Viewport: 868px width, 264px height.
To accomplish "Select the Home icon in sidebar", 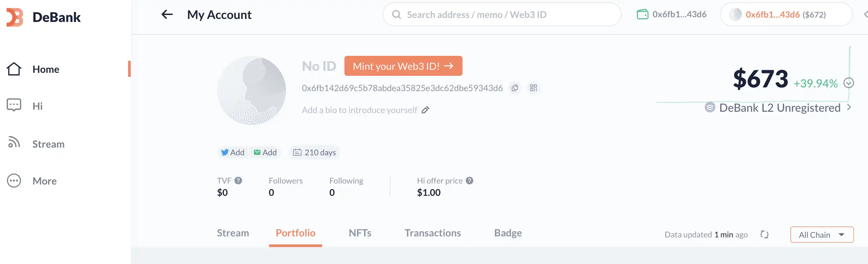I will coord(14,69).
